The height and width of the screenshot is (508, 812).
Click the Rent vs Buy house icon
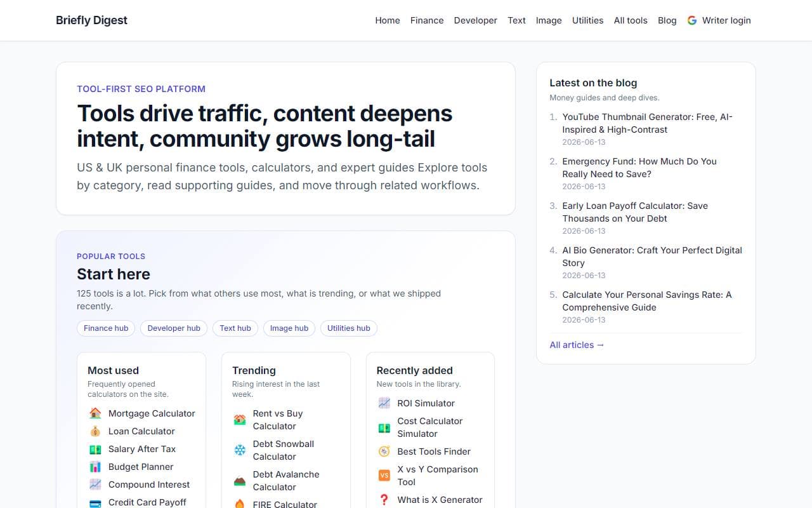240,420
